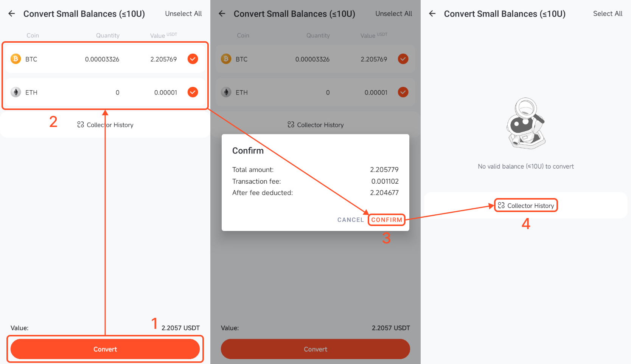Tap the BTC bitcoin coin icon

point(16,59)
